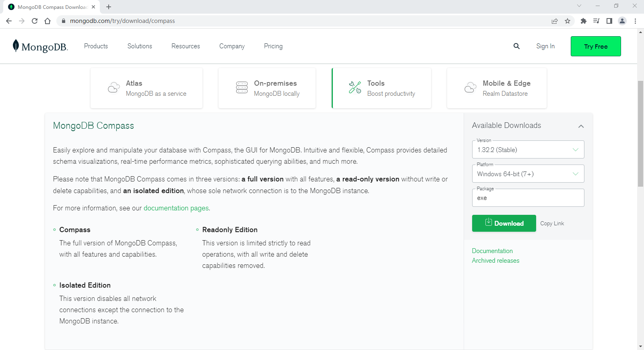Click the Package exe field
The width and height of the screenshot is (644, 350).
tap(528, 198)
